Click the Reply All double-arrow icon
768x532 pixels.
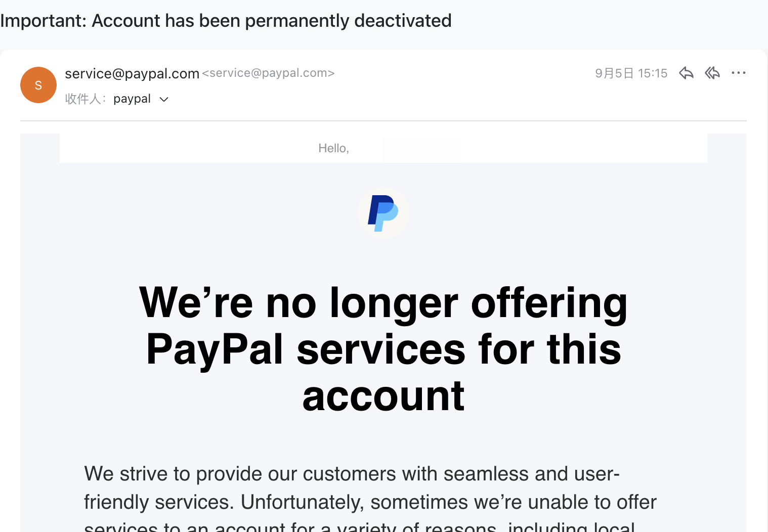pyautogui.click(x=712, y=73)
